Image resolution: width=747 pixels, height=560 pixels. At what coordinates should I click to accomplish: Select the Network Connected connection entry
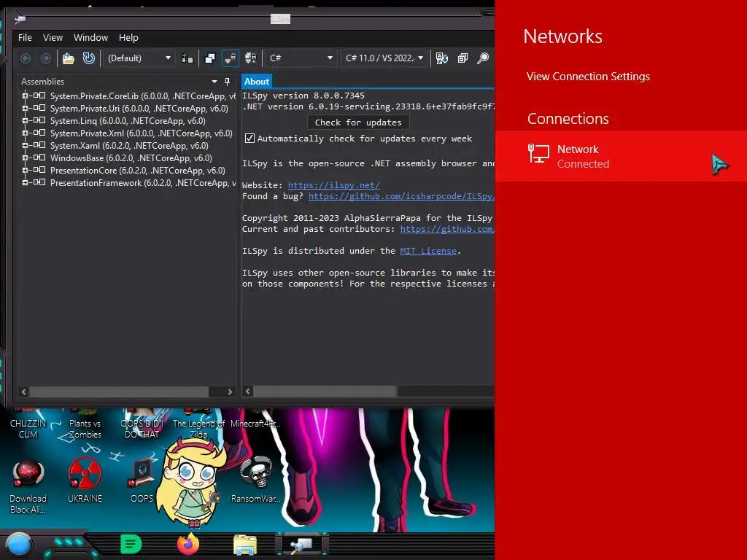(621, 156)
